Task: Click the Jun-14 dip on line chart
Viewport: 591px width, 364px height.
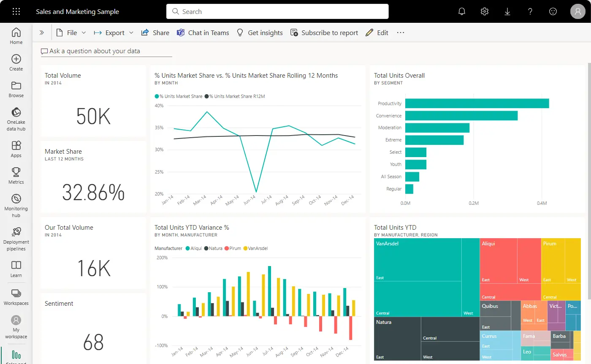Action: coord(256,192)
